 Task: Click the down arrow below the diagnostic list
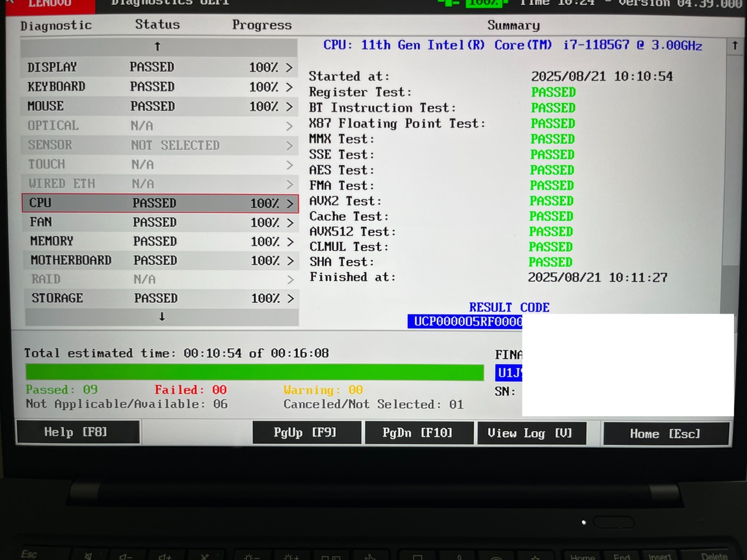[162, 317]
